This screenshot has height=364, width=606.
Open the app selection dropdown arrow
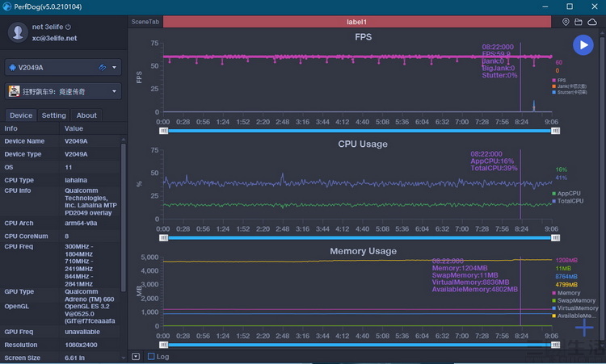coord(115,91)
